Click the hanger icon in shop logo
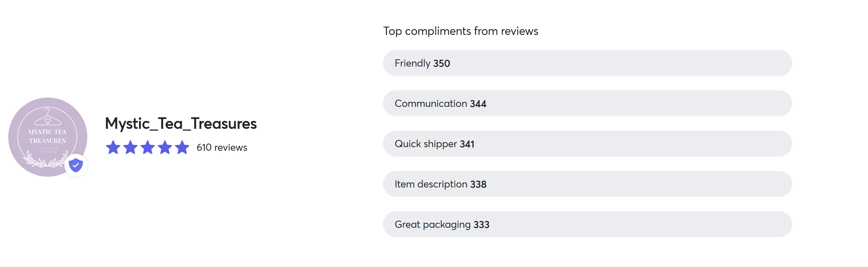The image size is (868, 267). pyautogui.click(x=47, y=116)
